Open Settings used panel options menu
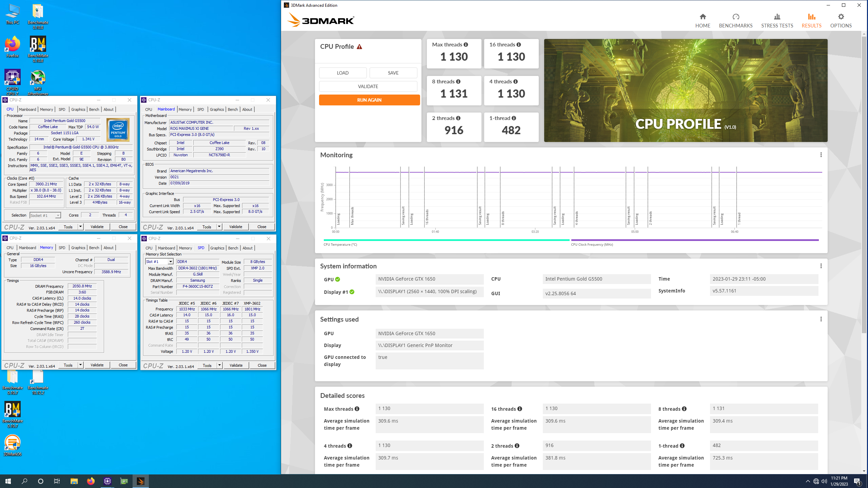Image resolution: width=868 pixels, height=488 pixels. click(821, 319)
